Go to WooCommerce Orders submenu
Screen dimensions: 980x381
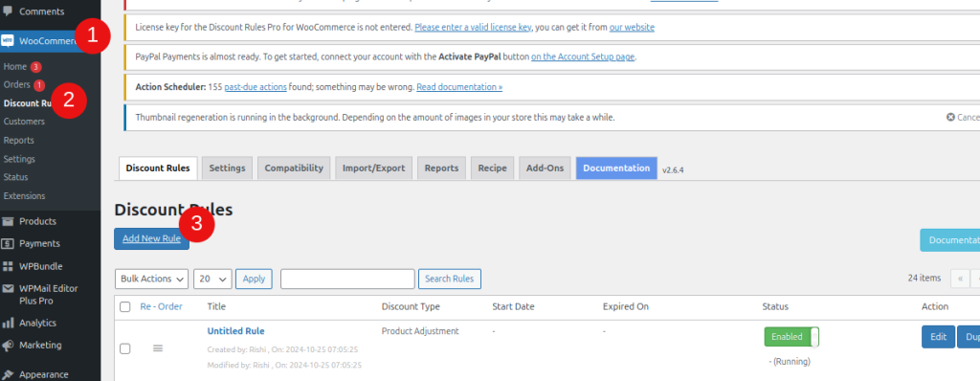[x=17, y=84]
